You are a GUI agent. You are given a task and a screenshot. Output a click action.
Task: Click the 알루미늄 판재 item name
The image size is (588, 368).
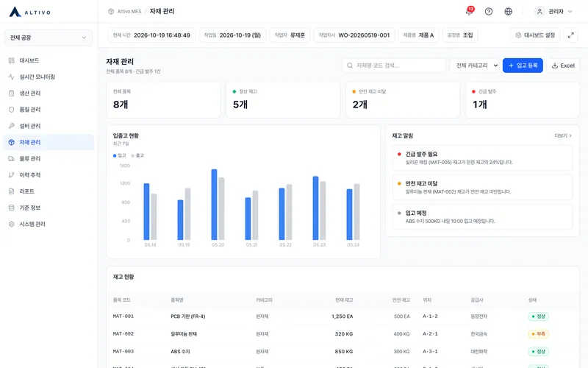(x=184, y=334)
